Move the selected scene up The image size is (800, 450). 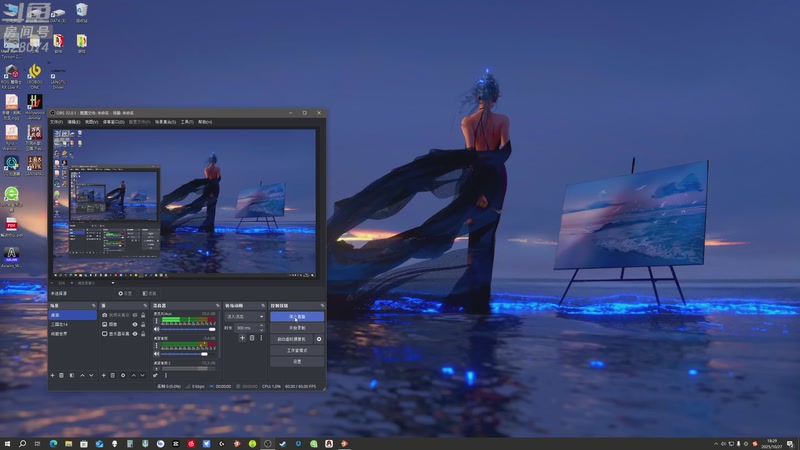pos(82,376)
